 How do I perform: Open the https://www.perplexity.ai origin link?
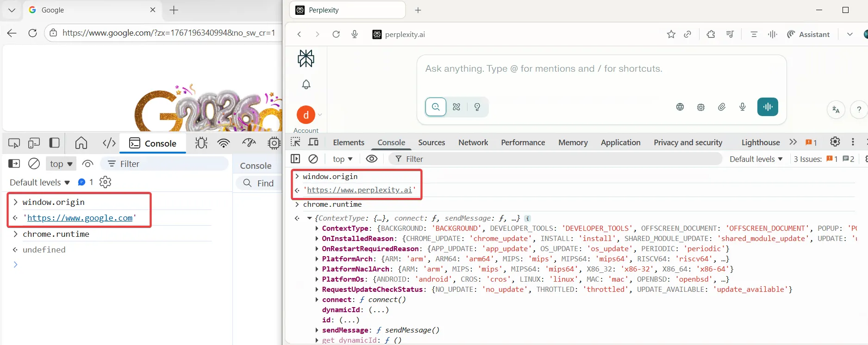pyautogui.click(x=359, y=190)
